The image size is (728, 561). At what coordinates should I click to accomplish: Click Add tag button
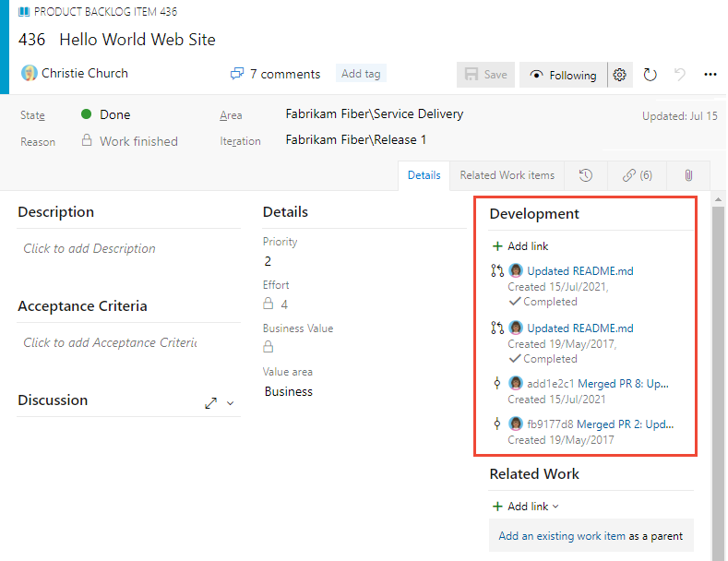361,74
